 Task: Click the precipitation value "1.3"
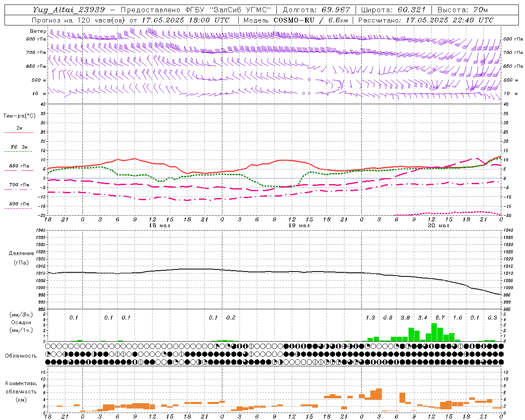click(370, 317)
